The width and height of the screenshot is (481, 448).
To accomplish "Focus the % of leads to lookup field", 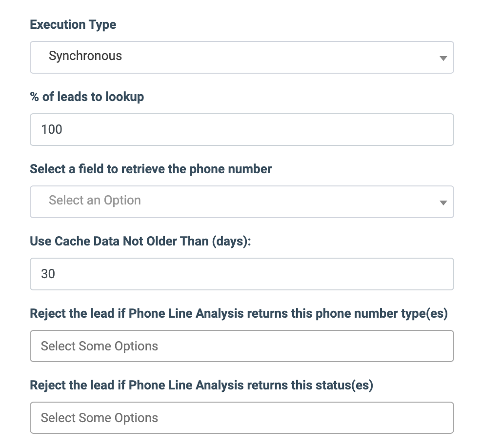I will 242,129.
